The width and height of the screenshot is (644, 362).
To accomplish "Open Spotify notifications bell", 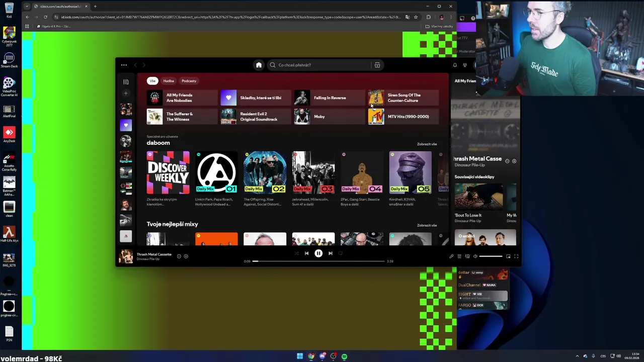I will [x=455, y=65].
